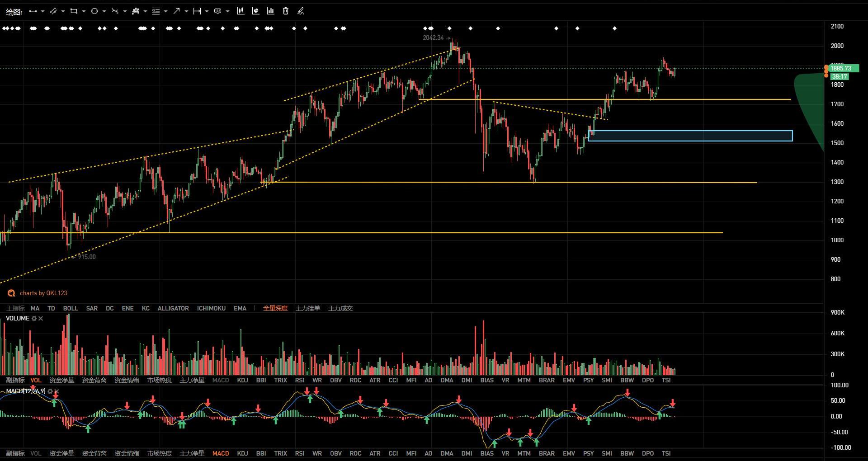Toggle the ALLIGATOR main indicator
The image size is (868, 461).
[x=173, y=308]
